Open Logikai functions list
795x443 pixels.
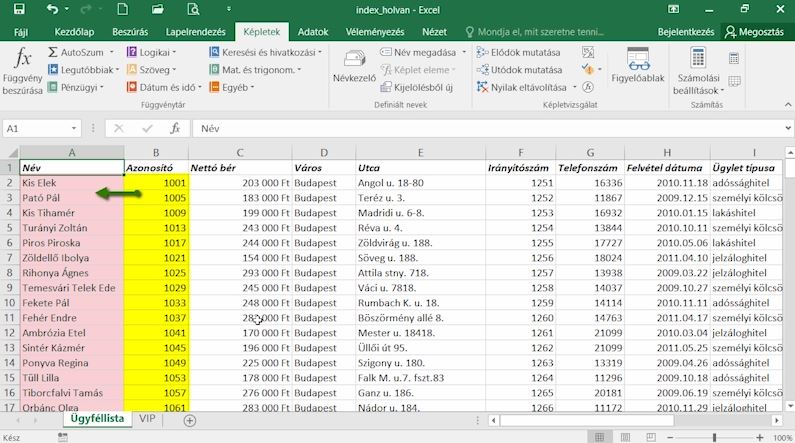151,52
